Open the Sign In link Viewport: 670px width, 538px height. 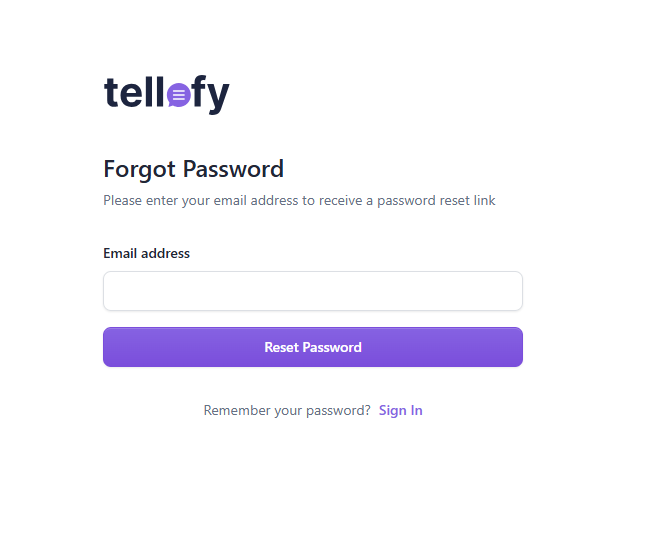coord(400,410)
